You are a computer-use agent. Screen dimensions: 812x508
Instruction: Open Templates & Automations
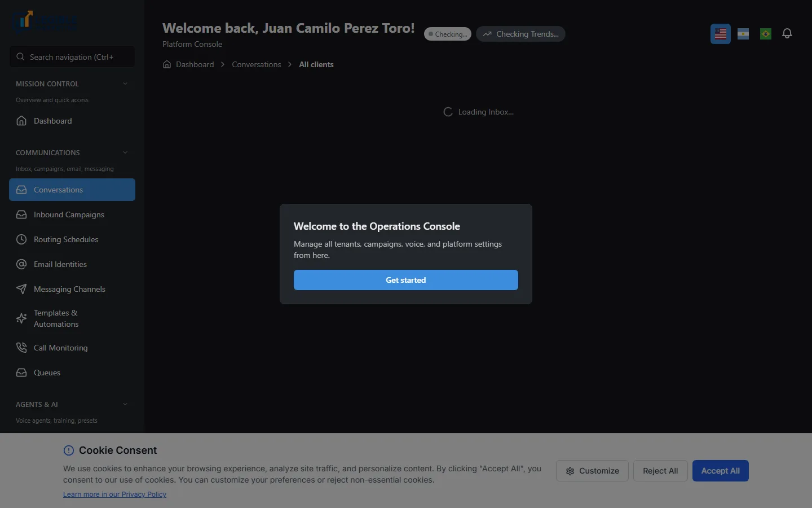point(72,318)
